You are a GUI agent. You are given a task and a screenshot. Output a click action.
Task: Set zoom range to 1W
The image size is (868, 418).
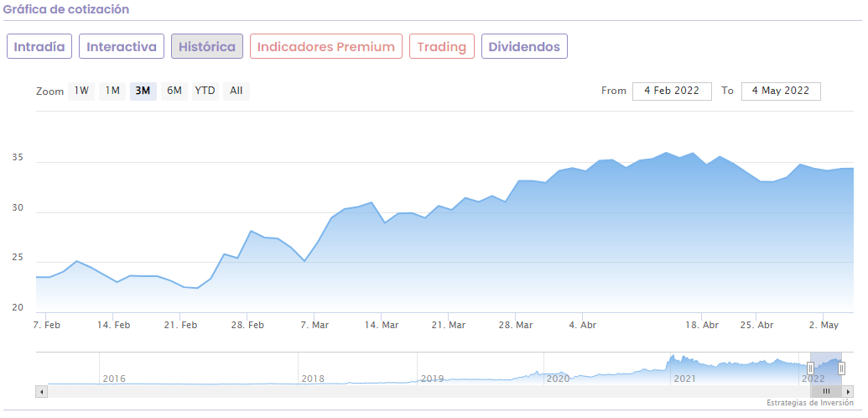click(x=81, y=91)
